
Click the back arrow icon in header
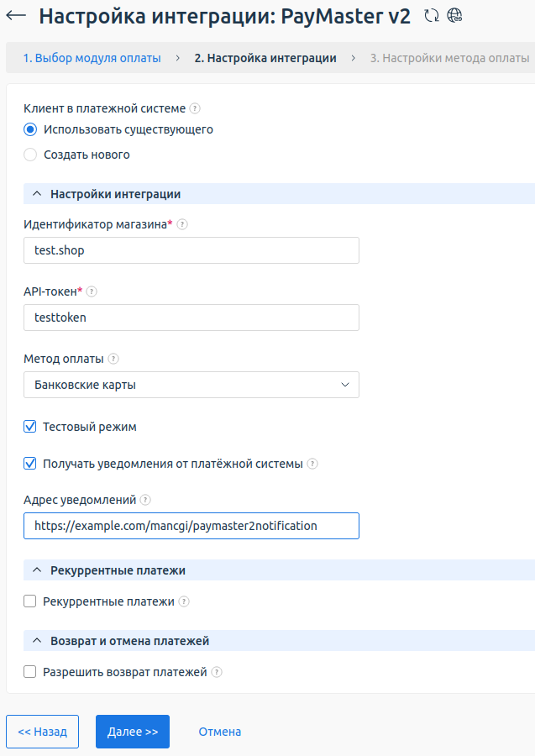point(16,16)
